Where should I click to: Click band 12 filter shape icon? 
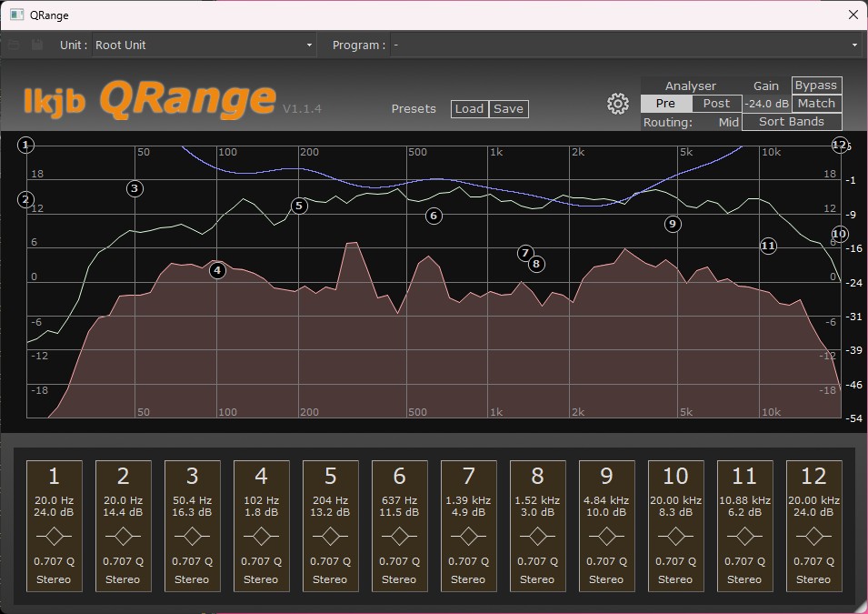tap(813, 535)
